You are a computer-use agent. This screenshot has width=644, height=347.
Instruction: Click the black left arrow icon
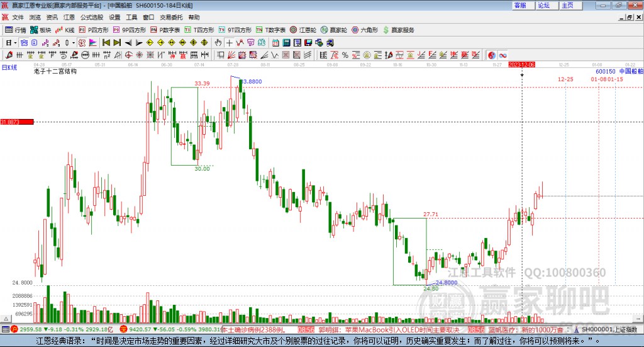[x=128, y=43]
